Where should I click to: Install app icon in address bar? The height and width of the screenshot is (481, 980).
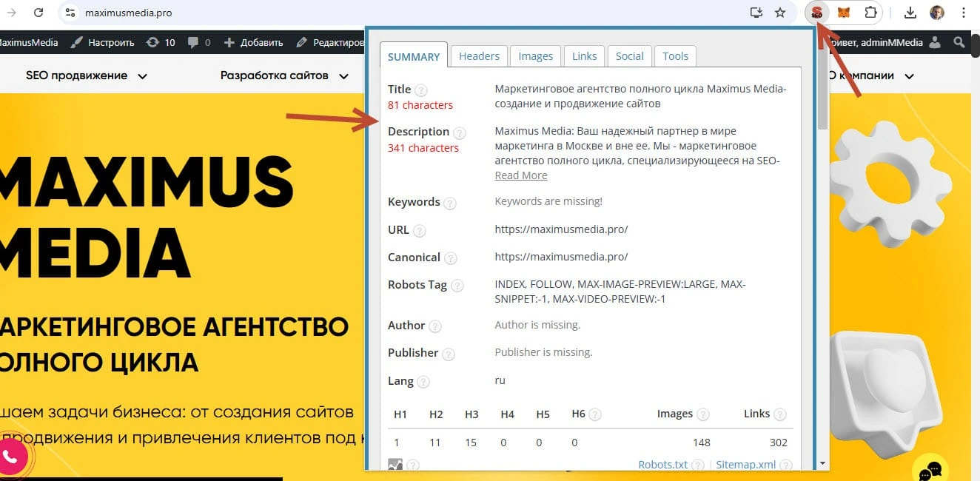[x=756, y=13]
